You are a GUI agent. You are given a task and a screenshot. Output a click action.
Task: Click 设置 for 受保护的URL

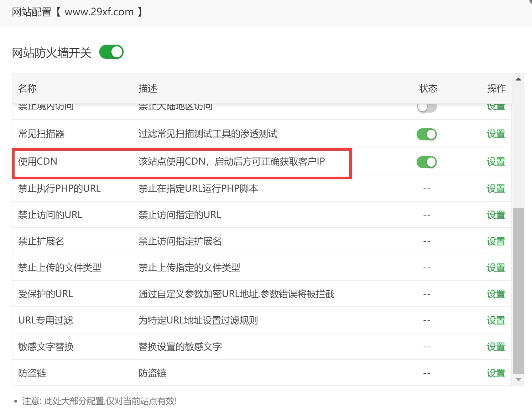[x=496, y=294]
